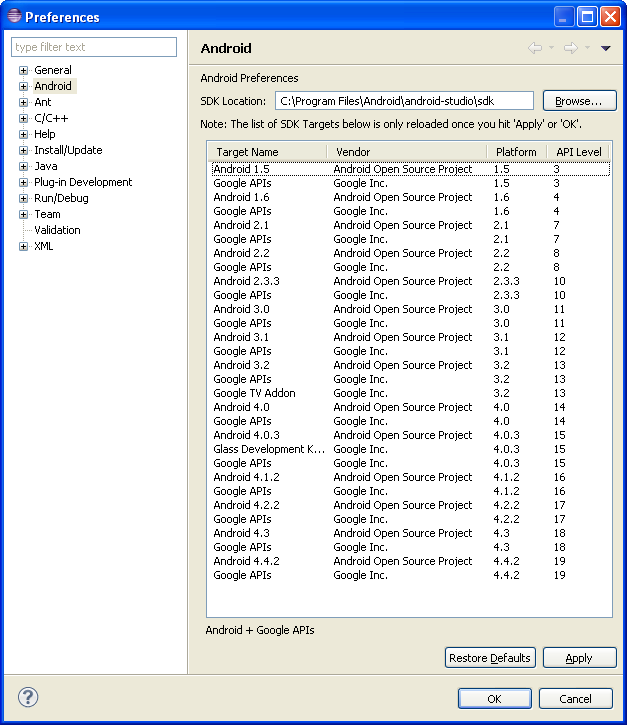Expand the Plug-in Development tree node

coord(24,183)
